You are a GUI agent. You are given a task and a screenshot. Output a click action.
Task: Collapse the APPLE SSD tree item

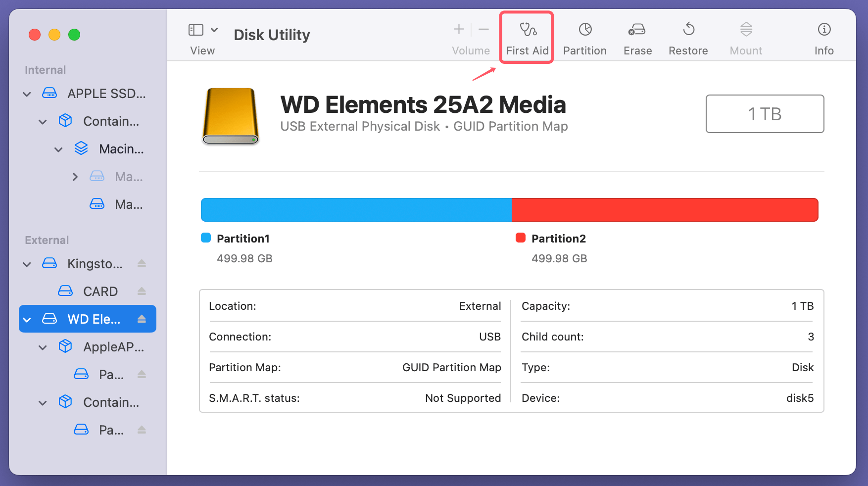(x=27, y=94)
